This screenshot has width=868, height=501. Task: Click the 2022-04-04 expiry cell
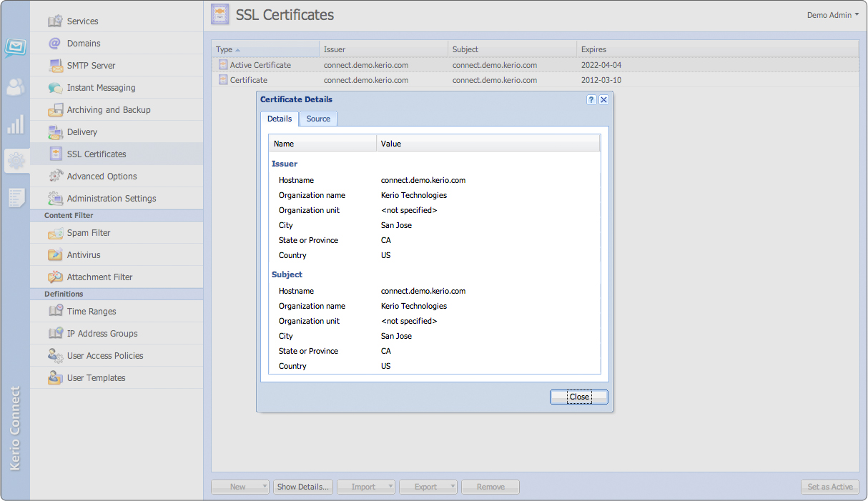(x=601, y=65)
